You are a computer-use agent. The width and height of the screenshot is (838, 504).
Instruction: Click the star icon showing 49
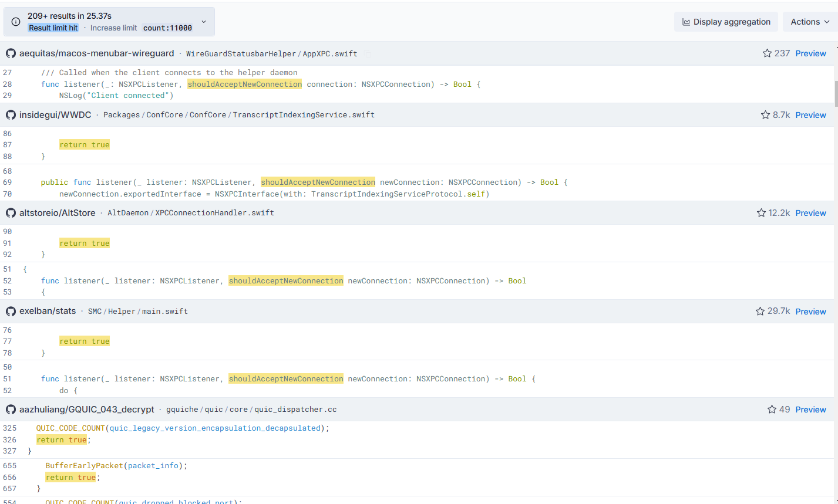tap(772, 410)
